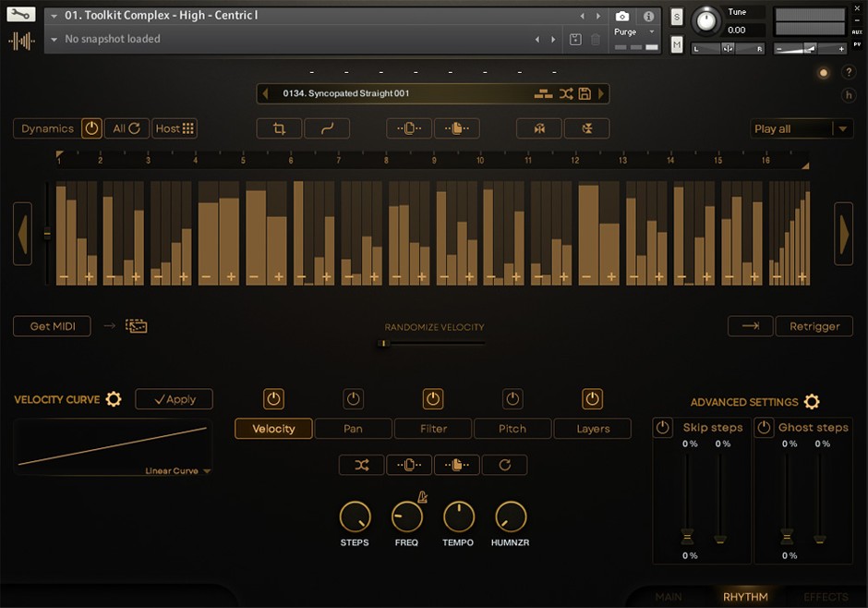868x608 pixels.
Task: Switch to the MAIN tab
Action: point(669,597)
